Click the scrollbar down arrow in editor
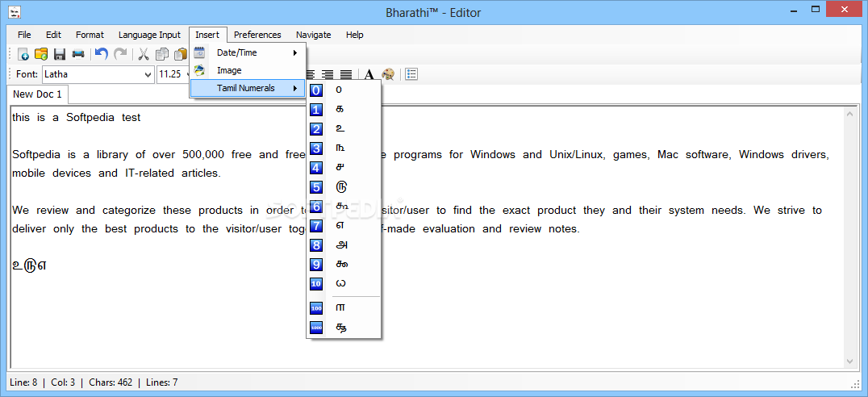This screenshot has width=868, height=397. pos(850,361)
